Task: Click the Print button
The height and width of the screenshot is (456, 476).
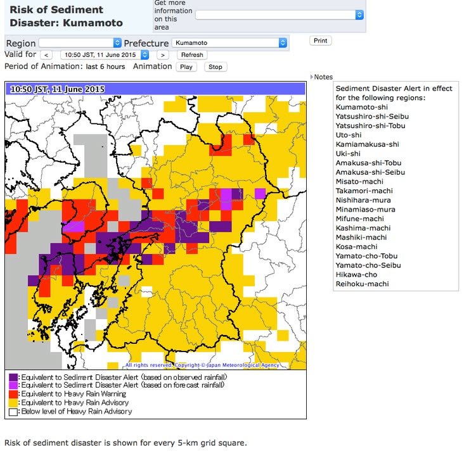Action: coord(321,41)
